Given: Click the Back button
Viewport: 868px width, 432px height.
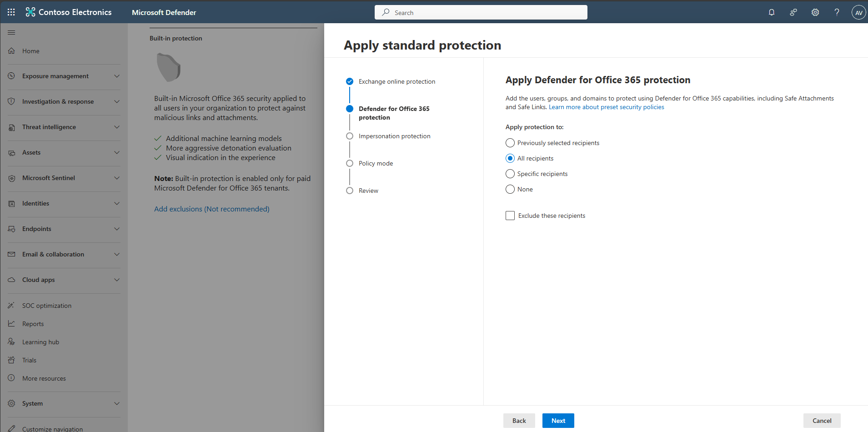Looking at the screenshot, I should tap(519, 421).
